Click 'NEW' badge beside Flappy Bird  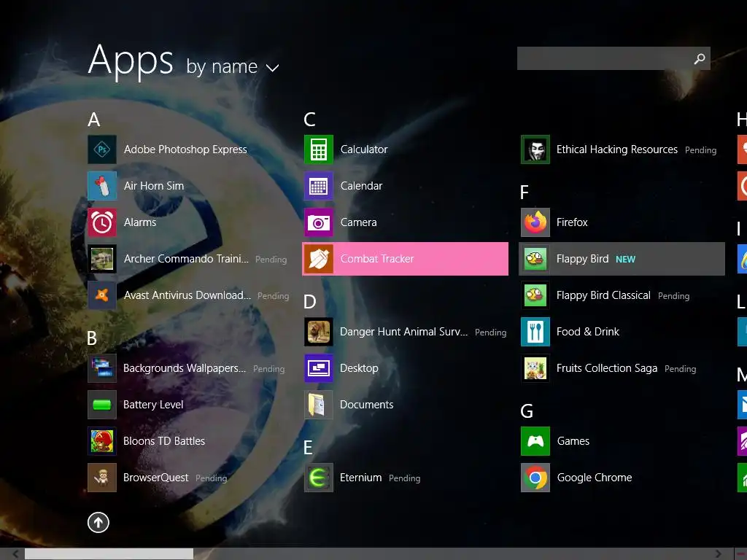pos(625,260)
